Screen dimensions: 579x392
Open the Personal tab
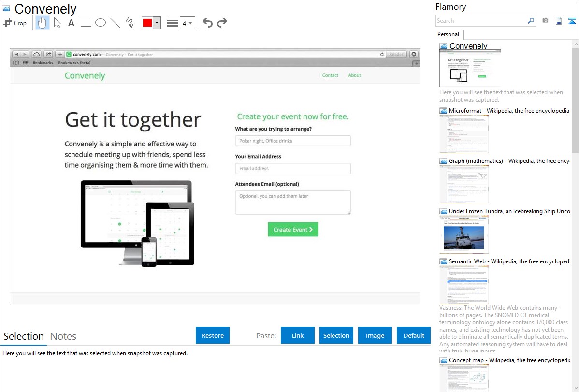(x=448, y=34)
